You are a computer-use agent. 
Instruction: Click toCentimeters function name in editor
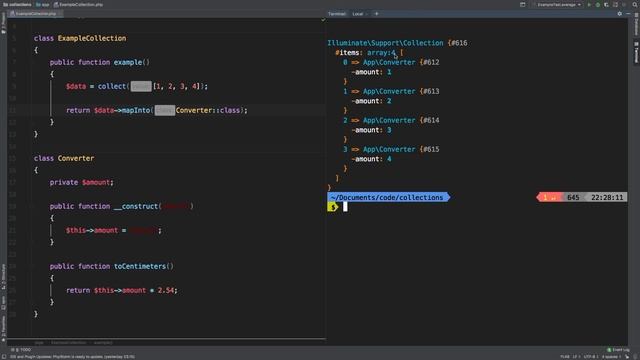140,267
